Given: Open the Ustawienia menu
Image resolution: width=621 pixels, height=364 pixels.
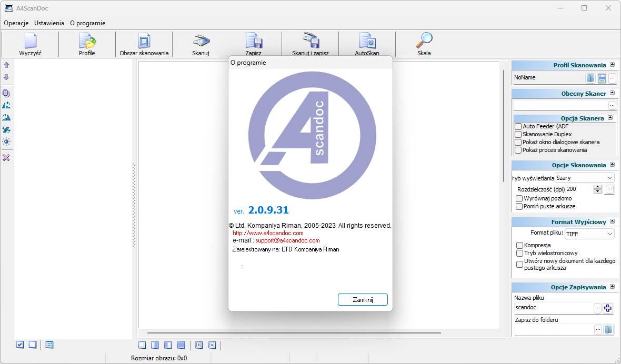Looking at the screenshot, I should point(49,23).
